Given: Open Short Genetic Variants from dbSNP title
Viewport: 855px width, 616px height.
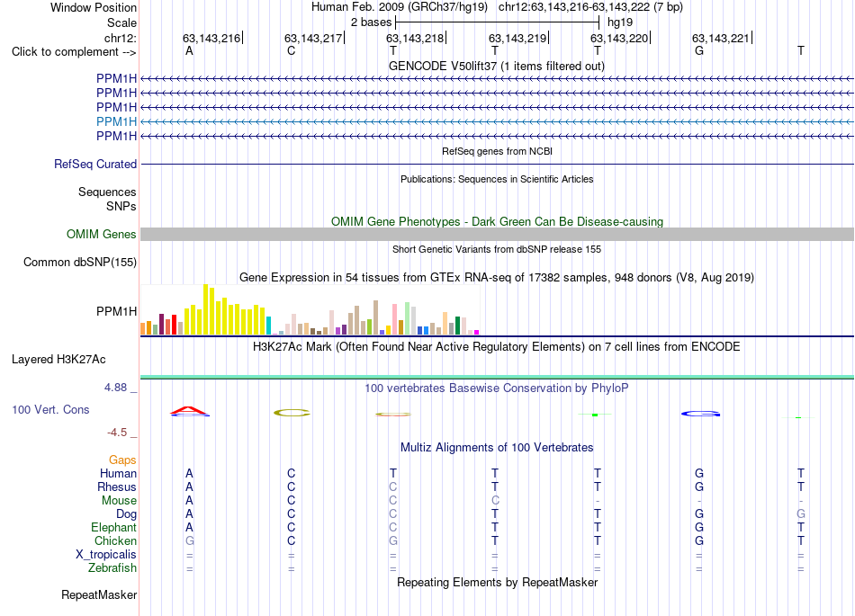Looking at the screenshot, I should point(497,249).
